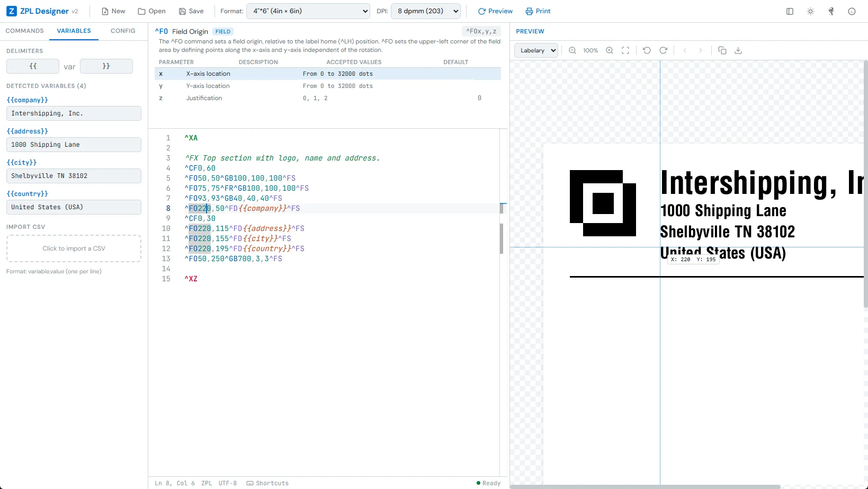868x489 pixels.
Task: Select the {{company}} variable value field
Action: [74, 113]
